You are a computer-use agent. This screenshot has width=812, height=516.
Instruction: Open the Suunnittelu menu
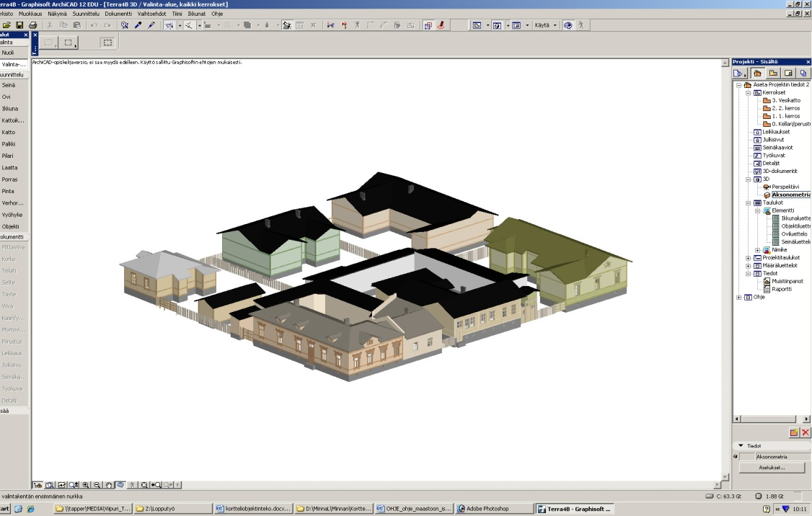click(x=86, y=14)
